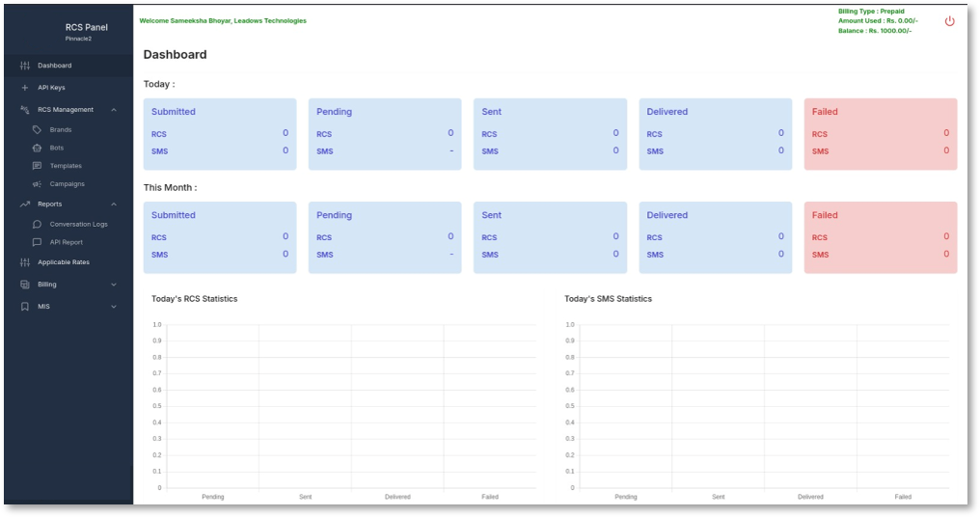This screenshot has width=980, height=517.
Task: Click Today's Delivered card heading
Action: point(667,111)
